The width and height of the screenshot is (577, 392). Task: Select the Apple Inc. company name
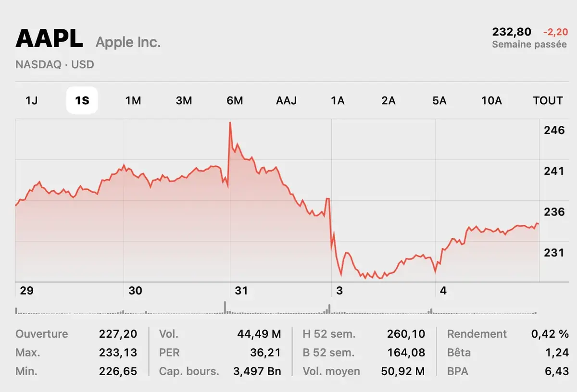[x=129, y=42]
